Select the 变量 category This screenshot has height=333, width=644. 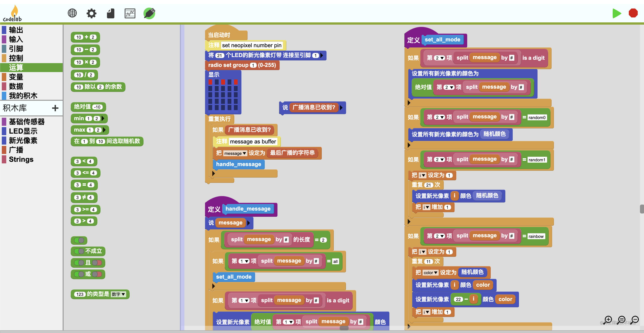tap(16, 77)
